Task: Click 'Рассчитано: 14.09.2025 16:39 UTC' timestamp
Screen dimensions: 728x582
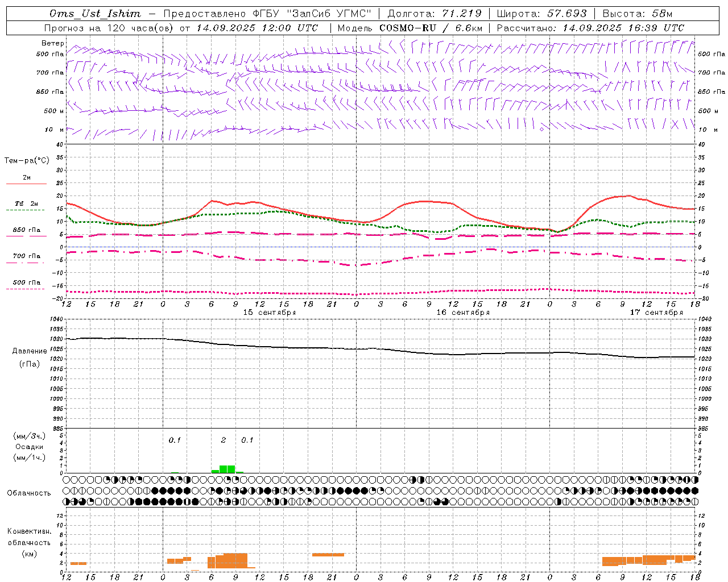Action: coord(590,28)
